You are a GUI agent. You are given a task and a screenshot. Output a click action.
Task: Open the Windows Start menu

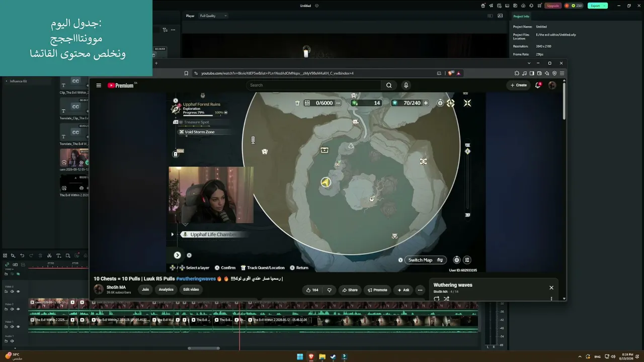pyautogui.click(x=300, y=357)
